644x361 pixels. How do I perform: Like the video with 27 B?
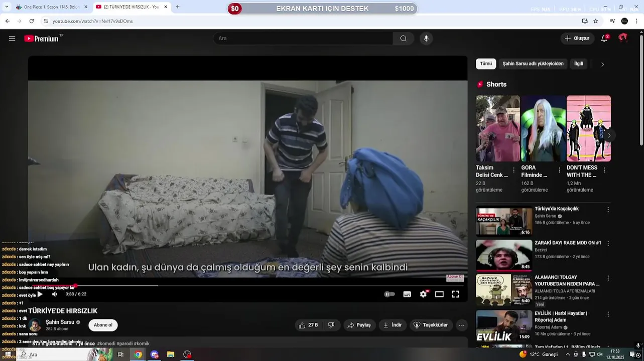click(x=308, y=325)
